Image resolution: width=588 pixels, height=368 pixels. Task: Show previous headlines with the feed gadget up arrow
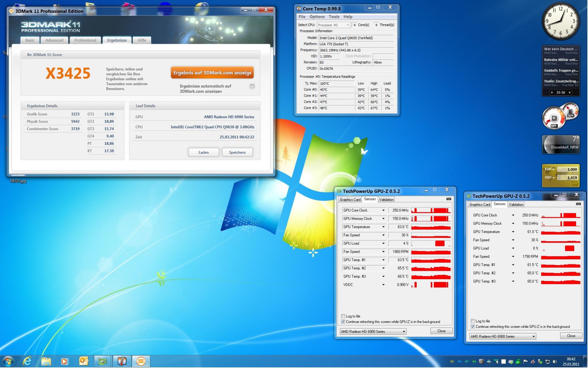click(552, 93)
